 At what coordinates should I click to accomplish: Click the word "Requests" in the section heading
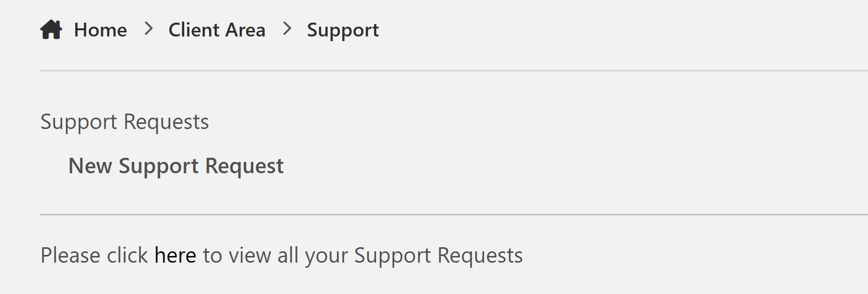166,122
